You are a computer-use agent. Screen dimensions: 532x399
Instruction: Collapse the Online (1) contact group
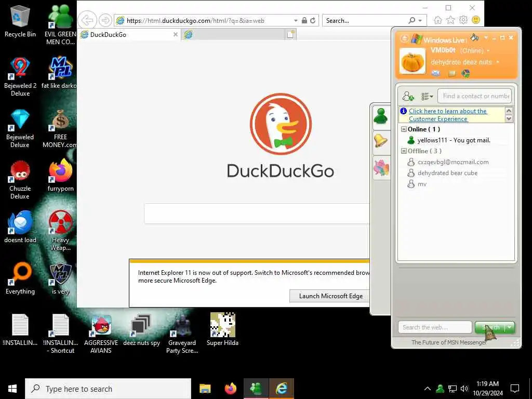(x=404, y=129)
